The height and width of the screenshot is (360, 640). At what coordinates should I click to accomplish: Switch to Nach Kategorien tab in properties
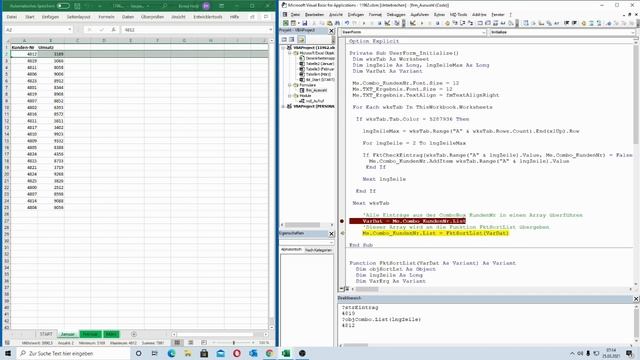(318, 250)
